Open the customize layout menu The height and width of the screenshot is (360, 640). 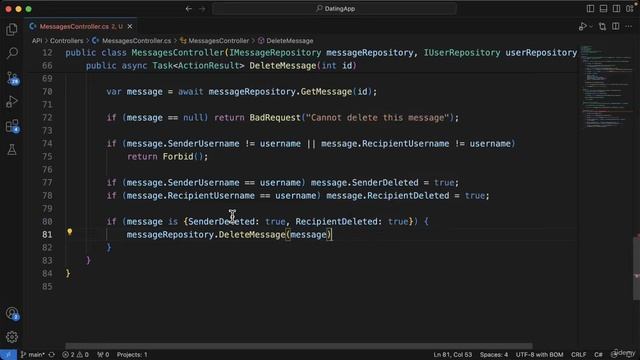629,9
